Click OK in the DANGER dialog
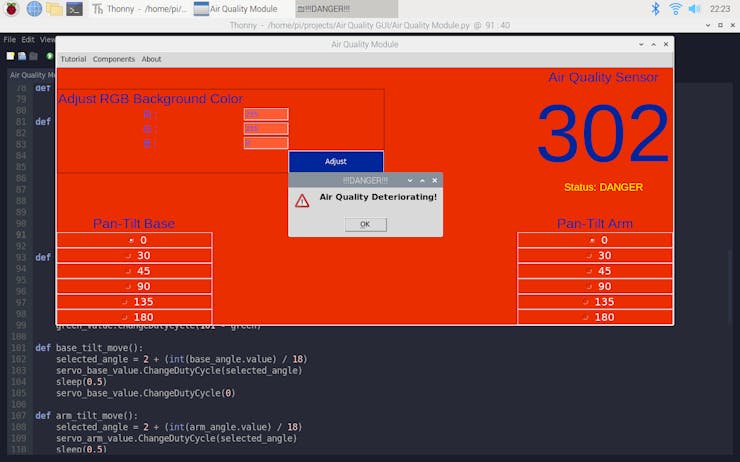This screenshot has height=462, width=740. (365, 224)
